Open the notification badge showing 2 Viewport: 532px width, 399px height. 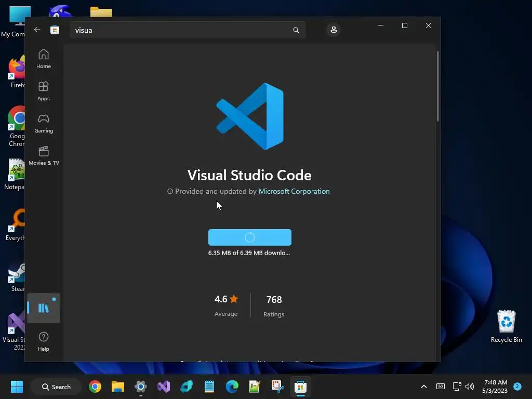pos(517,387)
